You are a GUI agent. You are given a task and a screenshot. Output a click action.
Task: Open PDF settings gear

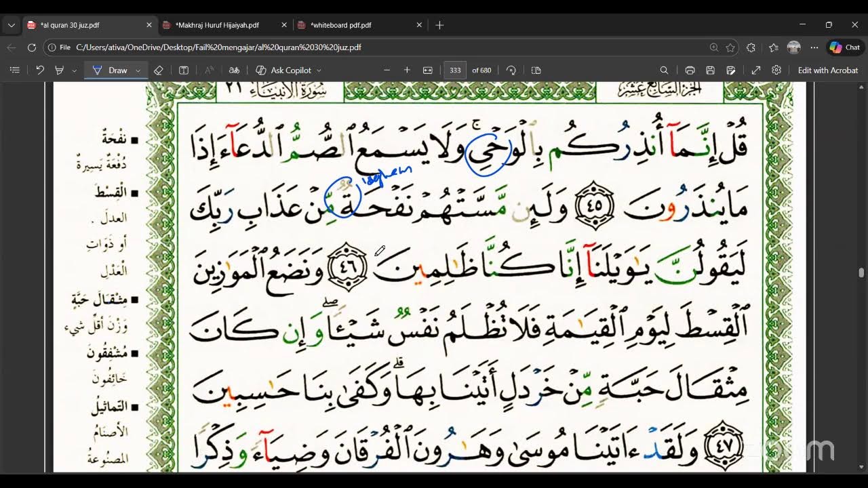(776, 70)
